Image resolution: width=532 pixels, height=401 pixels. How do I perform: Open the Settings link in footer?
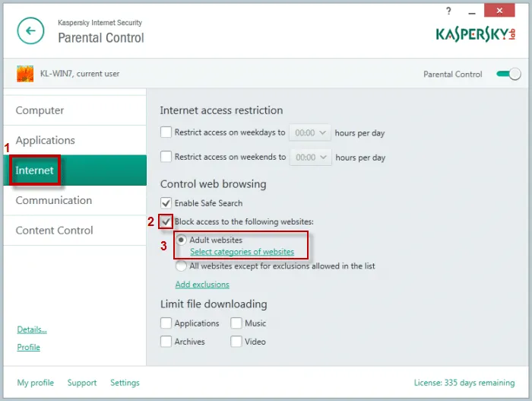tap(125, 383)
